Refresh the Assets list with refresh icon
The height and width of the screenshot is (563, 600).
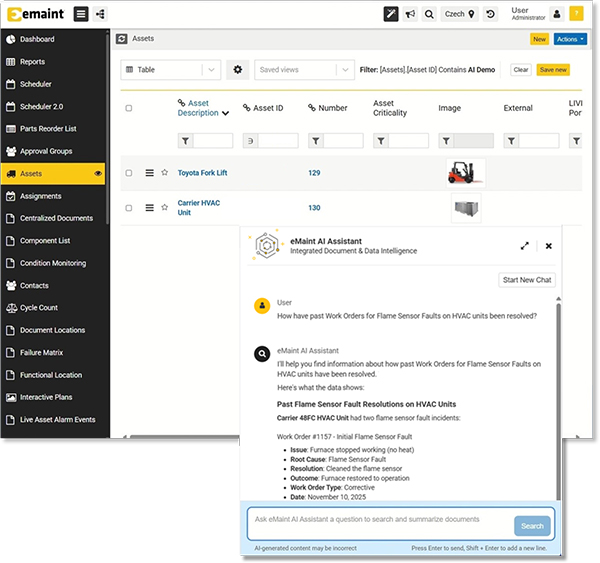(122, 39)
